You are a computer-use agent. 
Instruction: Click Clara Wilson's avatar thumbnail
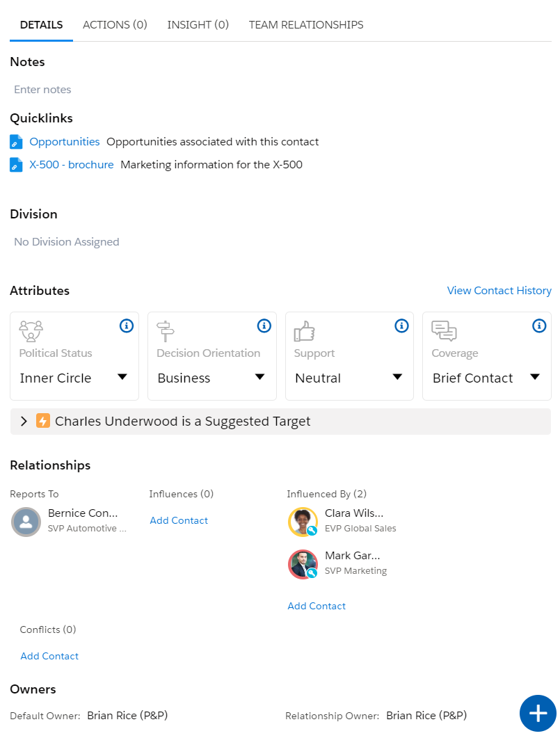(303, 522)
